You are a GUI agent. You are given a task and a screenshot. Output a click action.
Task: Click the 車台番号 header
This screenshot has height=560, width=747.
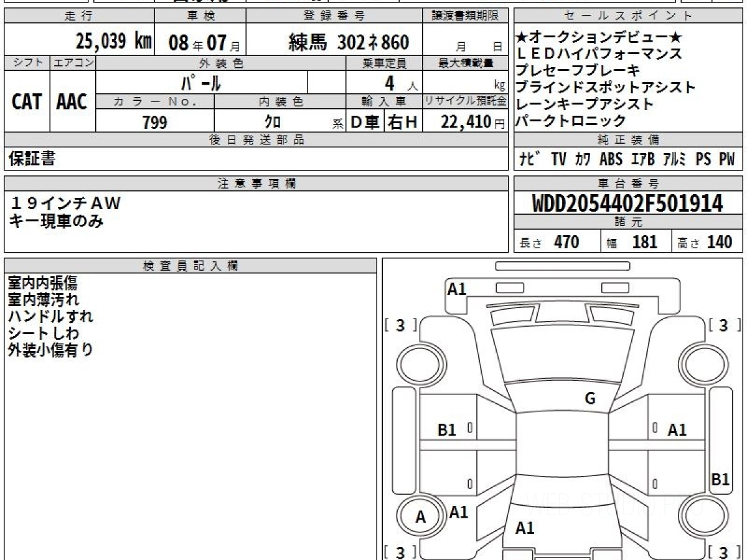(629, 184)
